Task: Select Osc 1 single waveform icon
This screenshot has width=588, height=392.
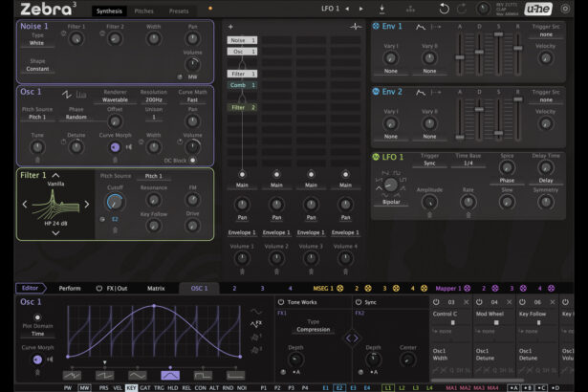Action: (x=67, y=94)
